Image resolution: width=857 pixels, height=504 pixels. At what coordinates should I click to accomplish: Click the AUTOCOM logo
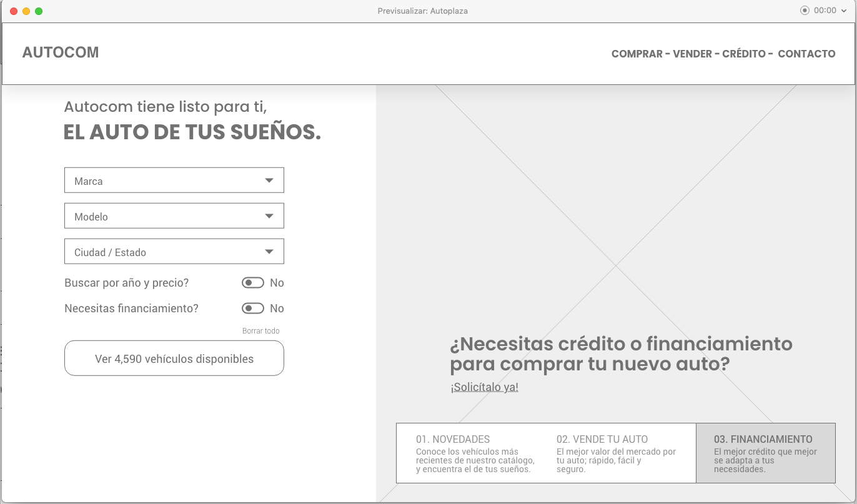click(x=61, y=52)
